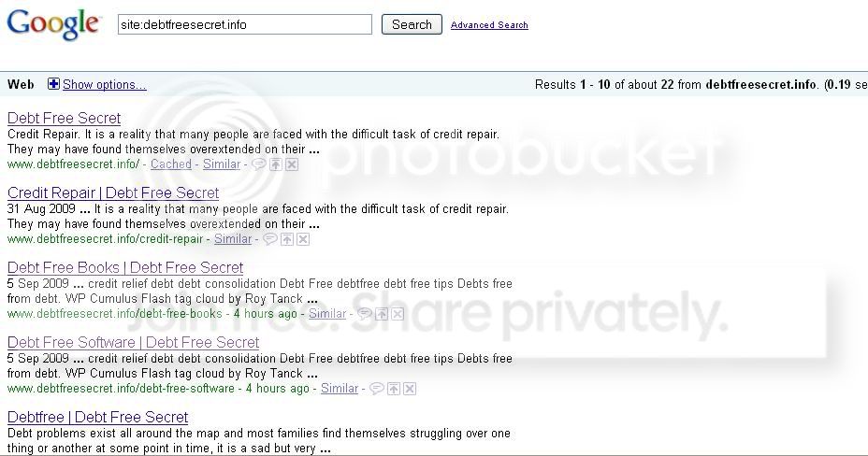
Task: Open Debtfree | Debt Free Secret result
Action: click(97, 417)
